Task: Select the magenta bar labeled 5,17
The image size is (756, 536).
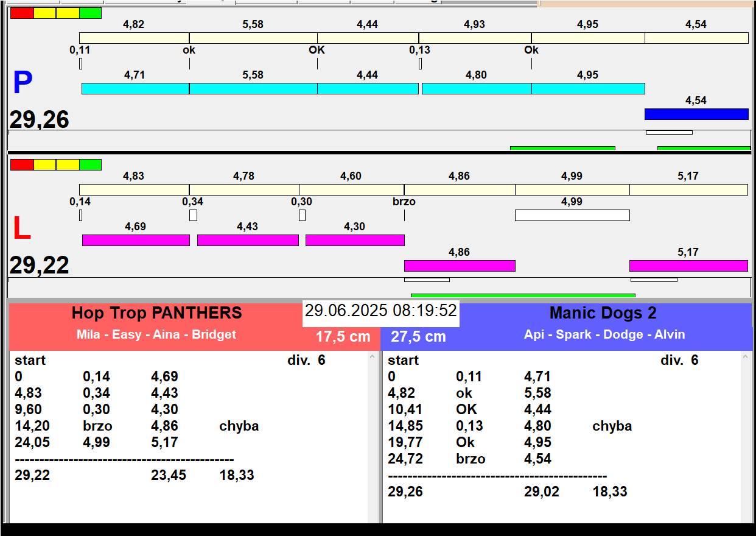Action: (688, 266)
